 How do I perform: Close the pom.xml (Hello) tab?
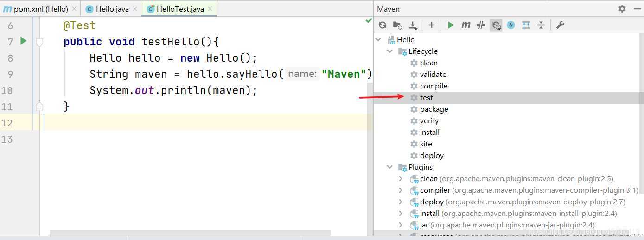tap(74, 9)
